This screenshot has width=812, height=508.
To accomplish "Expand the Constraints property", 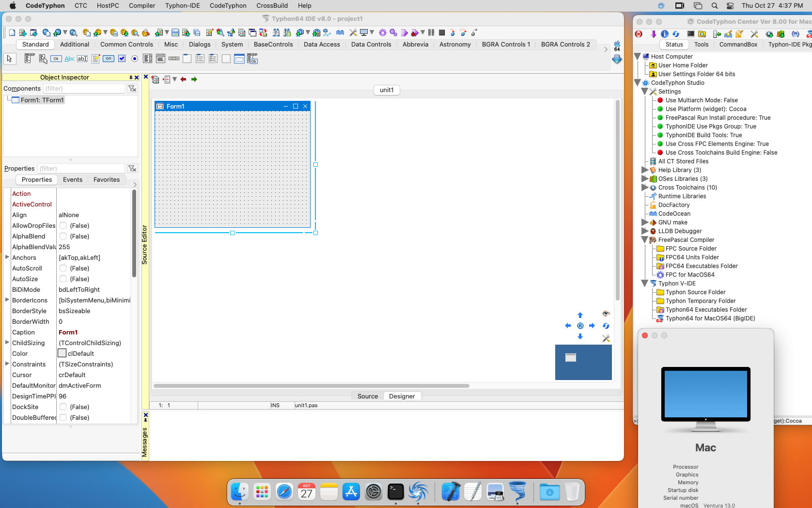I will coord(7,364).
